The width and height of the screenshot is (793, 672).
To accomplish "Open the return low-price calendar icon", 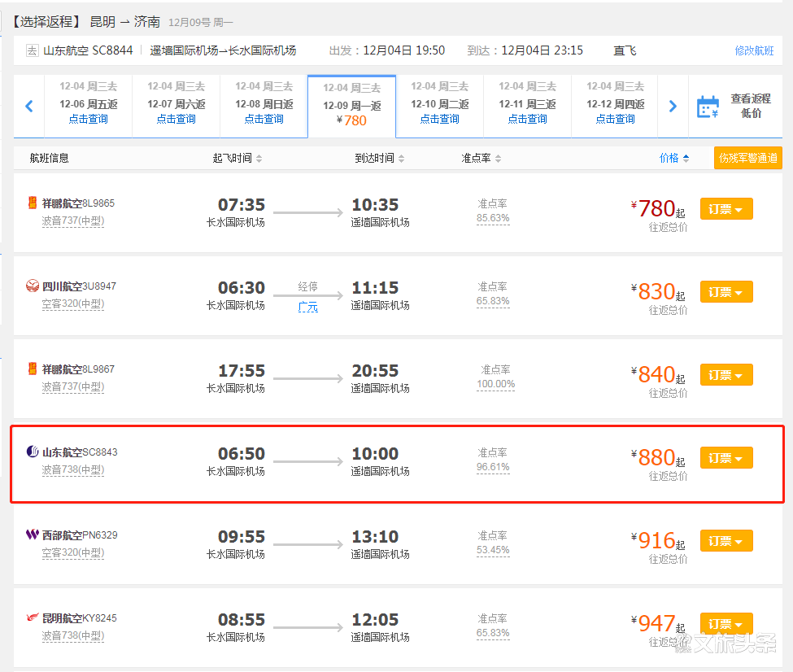I will point(708,107).
